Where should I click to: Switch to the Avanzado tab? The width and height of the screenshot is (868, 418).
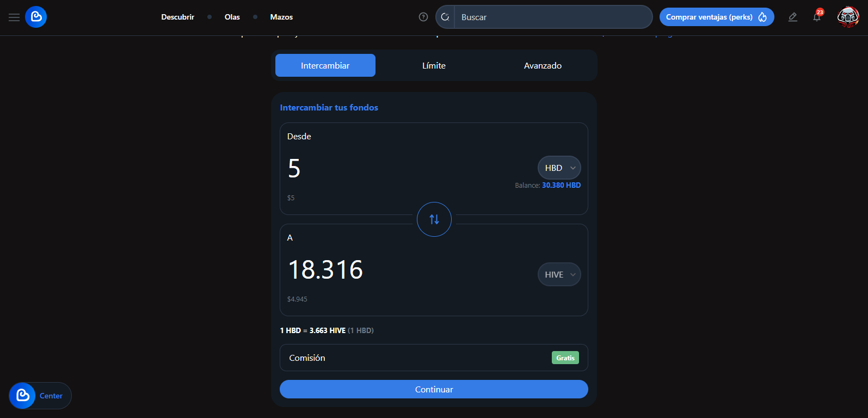(543, 65)
